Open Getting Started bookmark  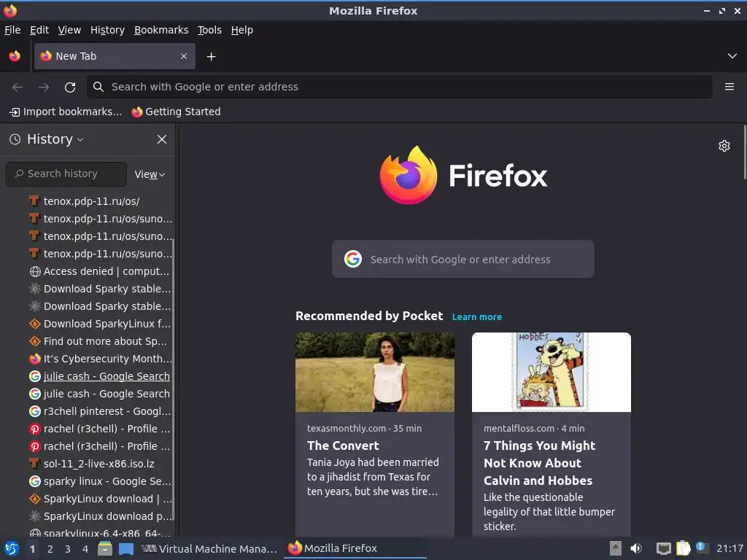click(176, 112)
